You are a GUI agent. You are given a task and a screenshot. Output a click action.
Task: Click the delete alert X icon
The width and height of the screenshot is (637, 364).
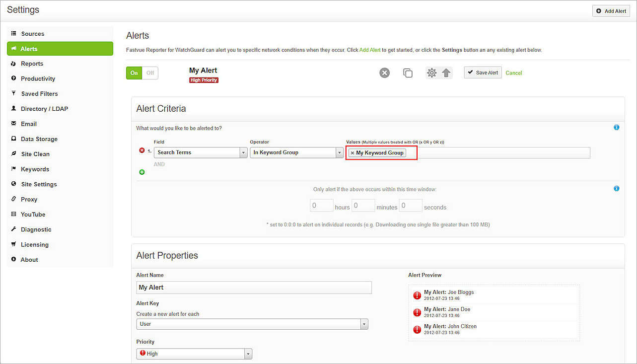click(x=385, y=73)
